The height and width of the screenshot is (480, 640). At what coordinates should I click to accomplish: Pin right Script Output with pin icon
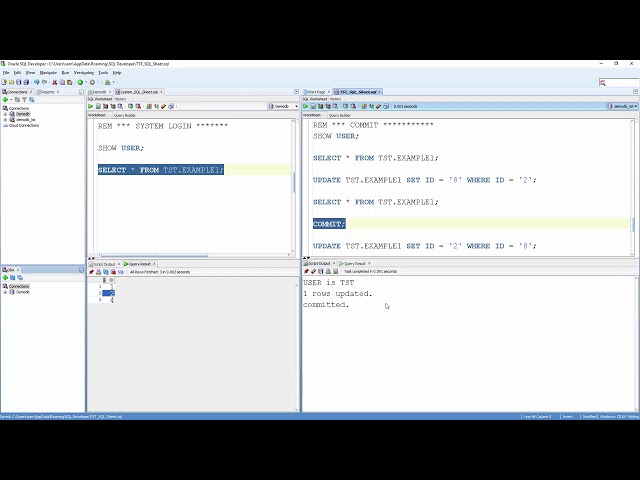point(306,271)
